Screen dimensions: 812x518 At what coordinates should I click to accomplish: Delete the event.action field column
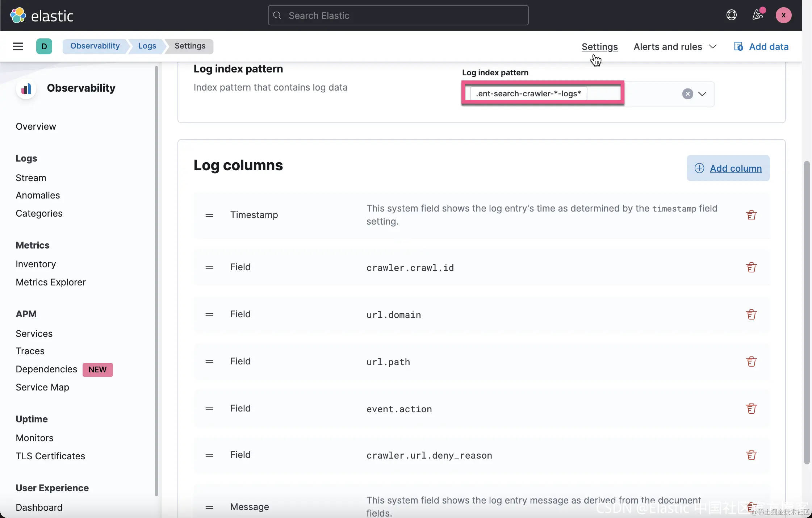[x=752, y=409]
